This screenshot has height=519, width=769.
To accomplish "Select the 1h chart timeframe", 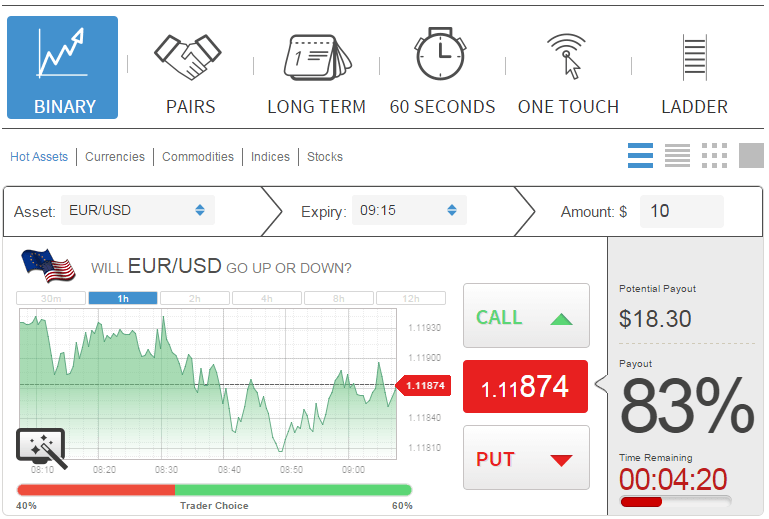I will pos(123,298).
